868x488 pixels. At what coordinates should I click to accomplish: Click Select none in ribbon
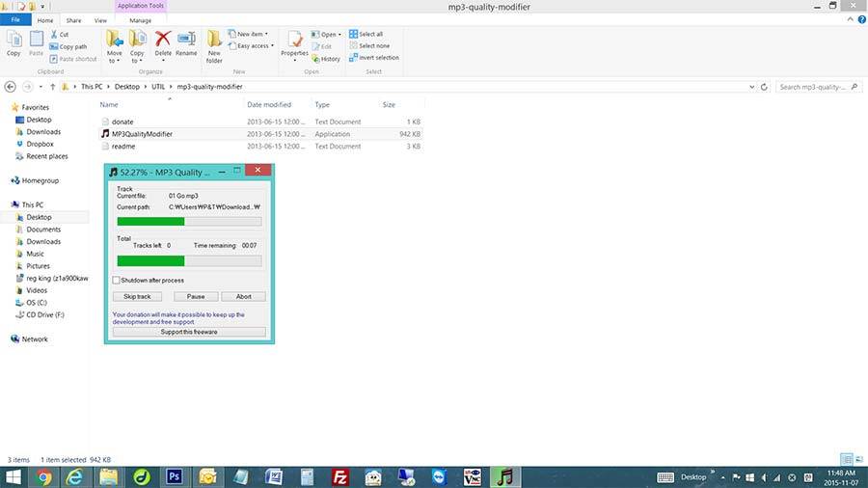point(369,46)
